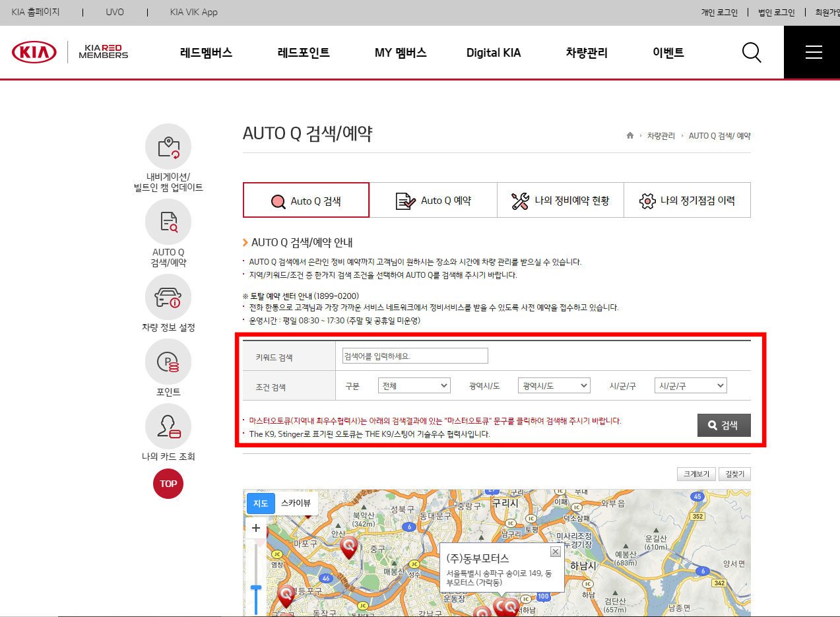Viewport: 840px width, 617px height.
Task: Switch map to 지도 view
Action: click(261, 503)
